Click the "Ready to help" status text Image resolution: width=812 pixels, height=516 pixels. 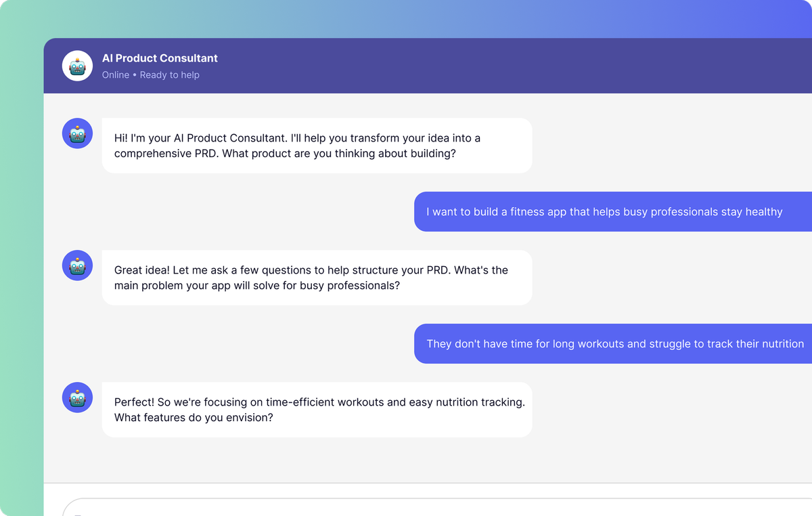tap(170, 75)
